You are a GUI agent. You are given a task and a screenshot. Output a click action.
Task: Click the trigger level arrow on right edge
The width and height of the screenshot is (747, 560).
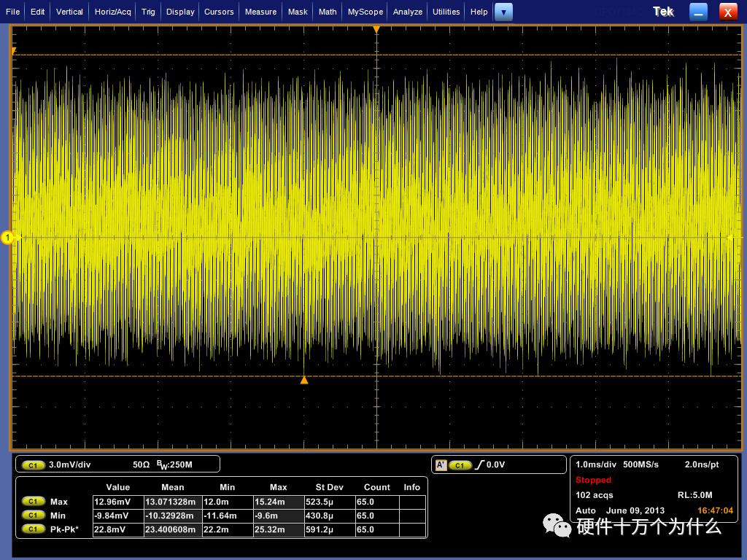(730, 237)
